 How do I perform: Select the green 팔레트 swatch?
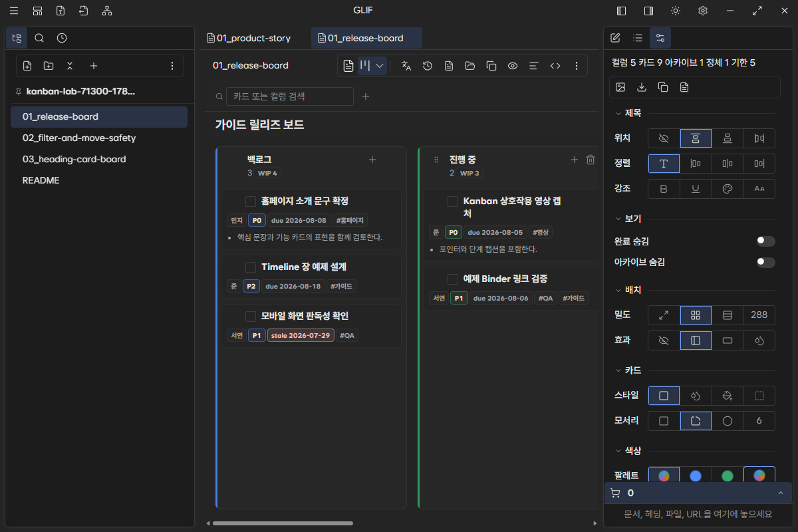[728, 475]
